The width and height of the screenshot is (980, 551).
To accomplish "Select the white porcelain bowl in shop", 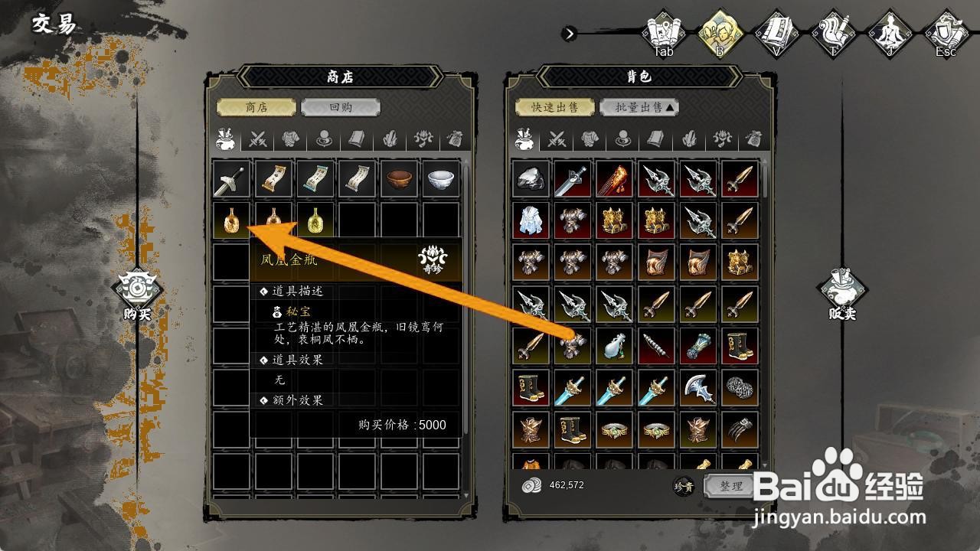I will coord(442,180).
